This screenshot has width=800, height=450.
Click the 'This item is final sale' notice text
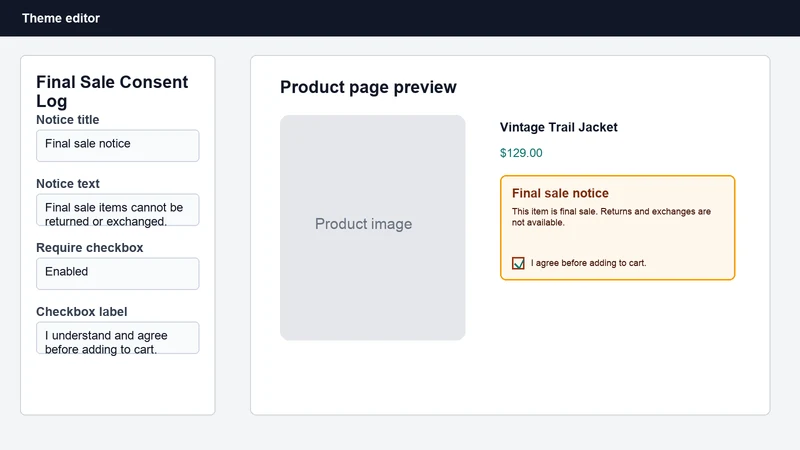(611, 217)
